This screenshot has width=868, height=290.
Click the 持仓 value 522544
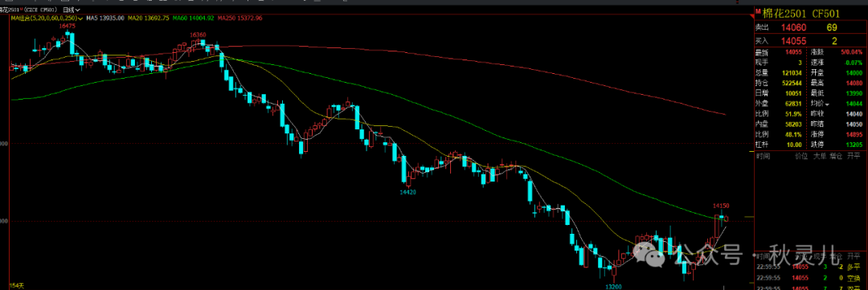click(792, 84)
